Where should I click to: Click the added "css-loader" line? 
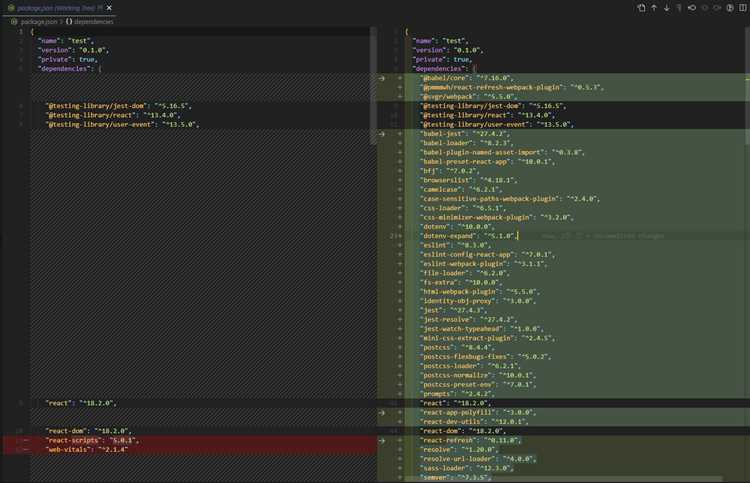click(463, 208)
